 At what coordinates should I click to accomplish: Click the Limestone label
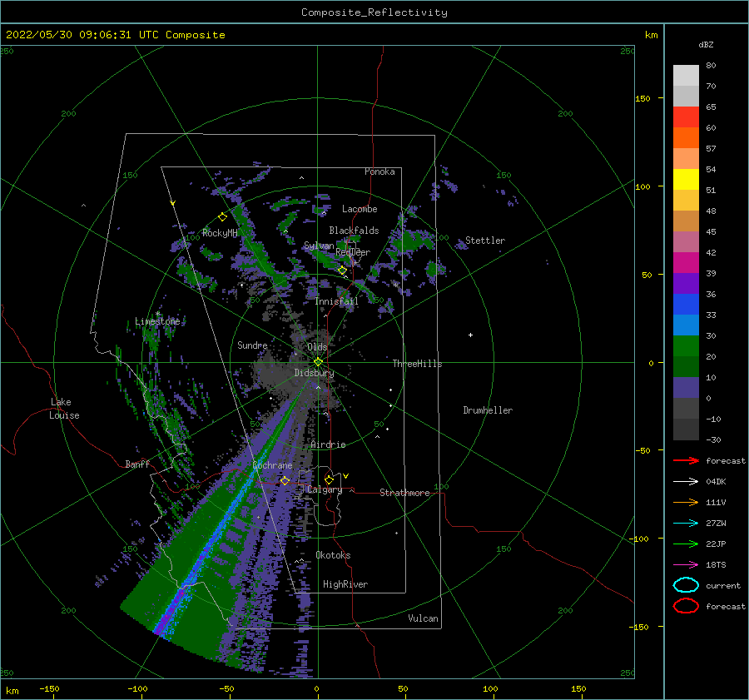157,321
